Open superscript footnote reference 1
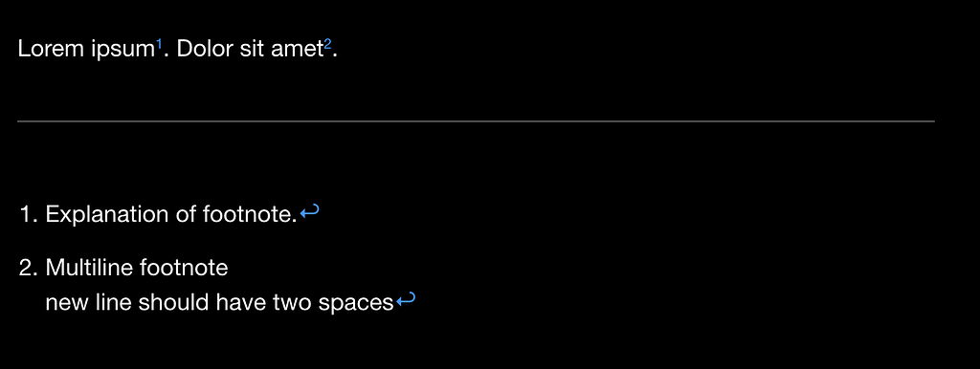 pyautogui.click(x=159, y=44)
